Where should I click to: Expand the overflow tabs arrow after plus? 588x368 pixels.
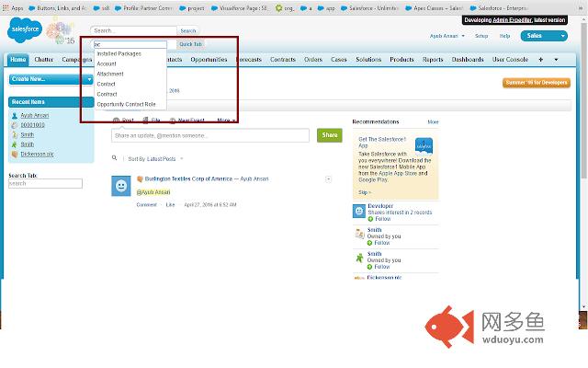coord(556,59)
